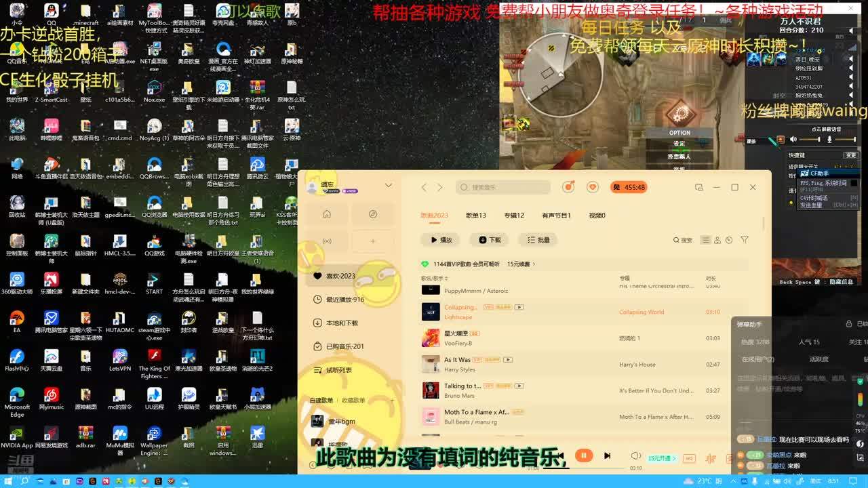This screenshot has width=868, height=488.
Task: Expand the account dropdown arrow in music sidebar
Action: pyautogui.click(x=389, y=185)
